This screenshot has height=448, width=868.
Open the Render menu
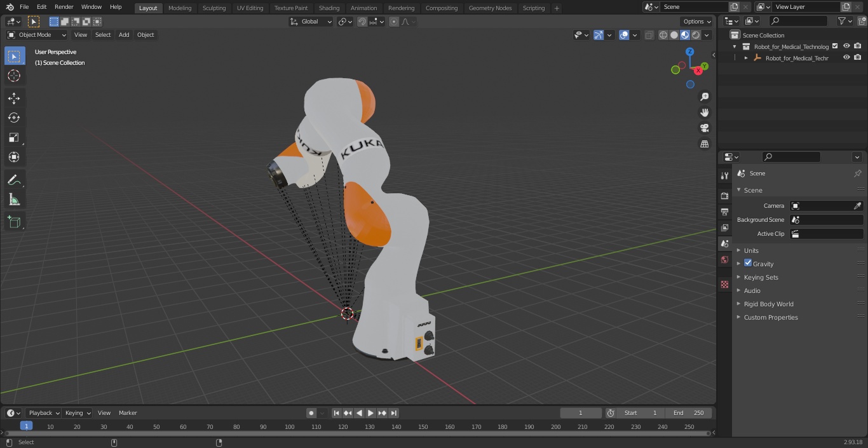point(64,7)
